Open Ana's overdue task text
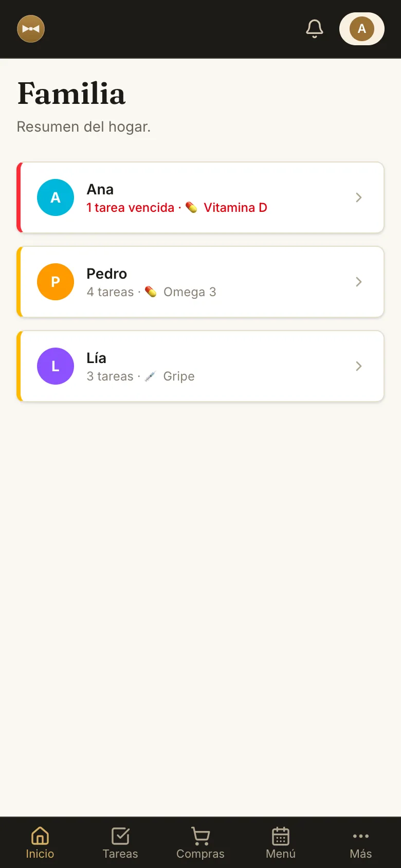Viewport: 401px width, 868px height. pos(131,207)
